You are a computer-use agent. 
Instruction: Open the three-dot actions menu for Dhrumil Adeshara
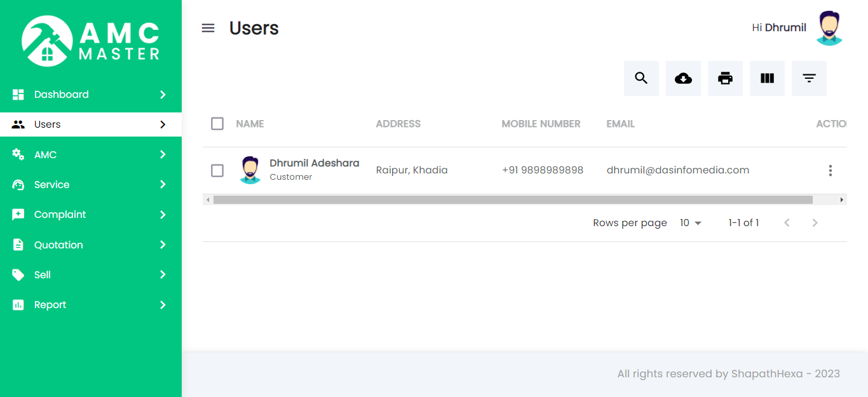pos(830,170)
